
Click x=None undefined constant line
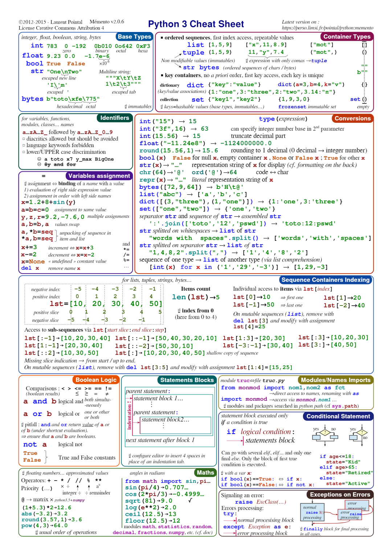(x=64, y=262)
